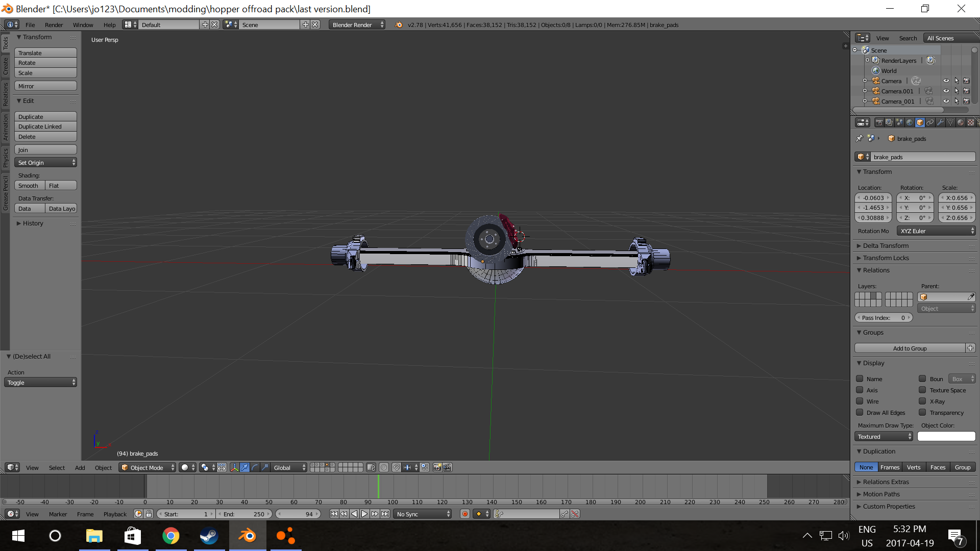Expand the Camera tree item in outliner
Screen dimensions: 980x551
[x=865, y=81]
